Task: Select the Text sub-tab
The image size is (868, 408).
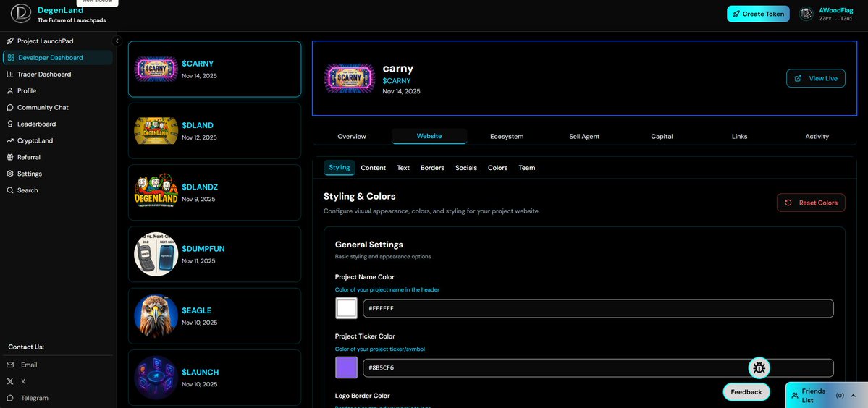Action: [x=403, y=168]
